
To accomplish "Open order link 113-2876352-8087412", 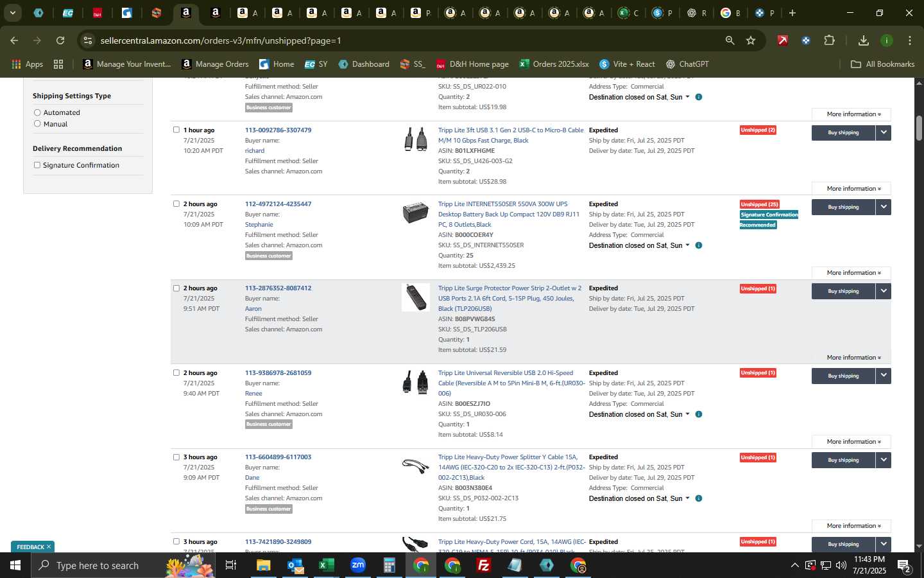I will tap(278, 288).
